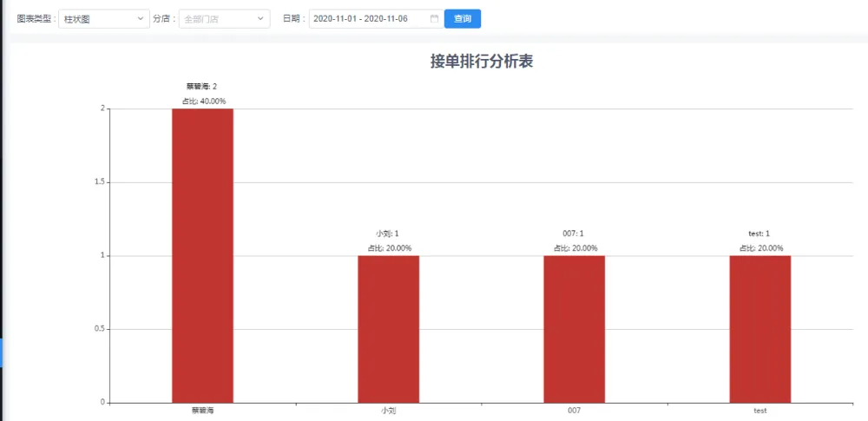Click the 蔡碧海 x-axis label

coord(202,411)
